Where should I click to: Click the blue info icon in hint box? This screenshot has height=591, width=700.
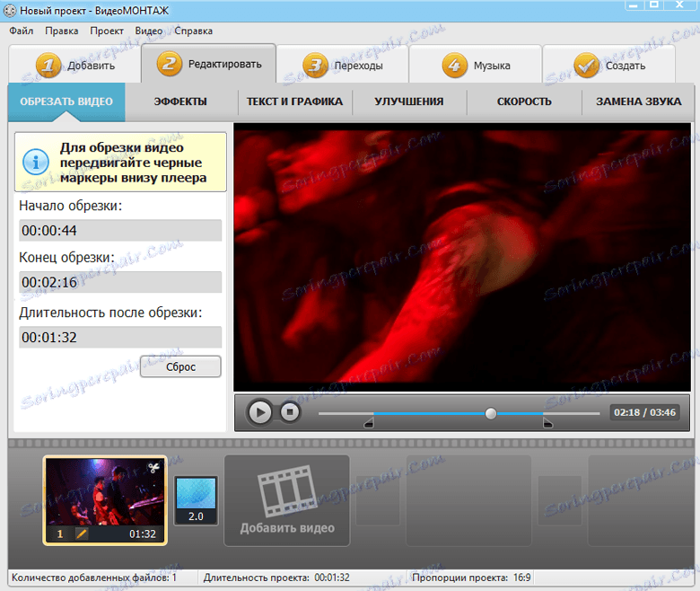(x=36, y=162)
